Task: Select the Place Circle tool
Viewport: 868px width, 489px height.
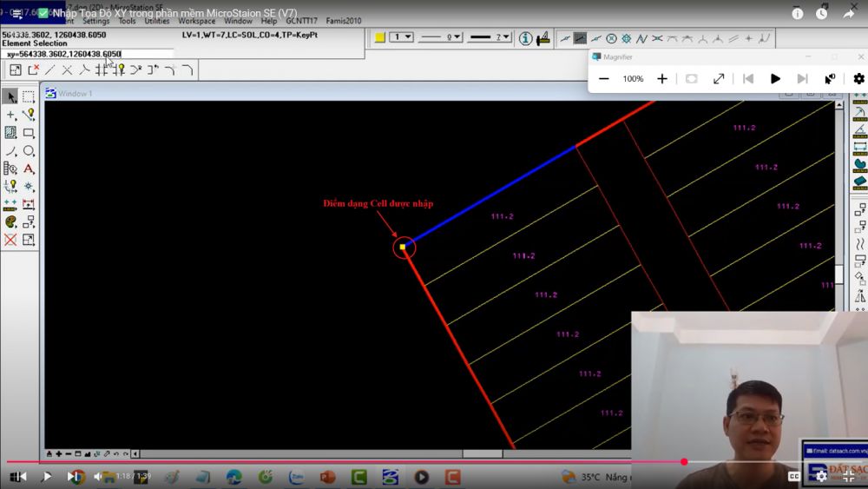Action: pyautogui.click(x=29, y=151)
